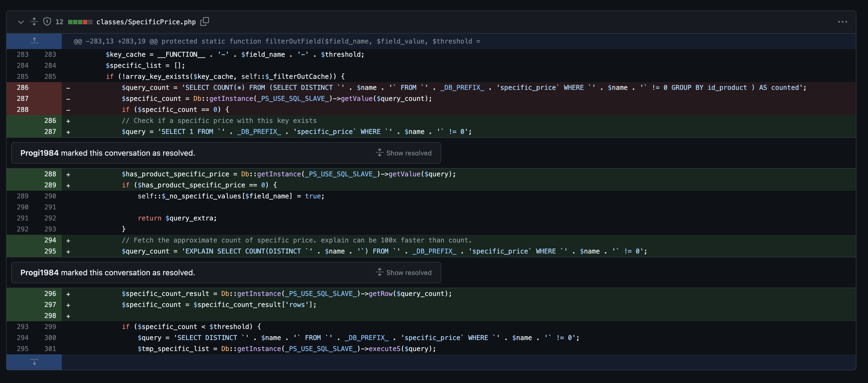The width and height of the screenshot is (868, 383).
Task: Collapse the SpecificPrice.php file diff chevron
Action: [21, 22]
